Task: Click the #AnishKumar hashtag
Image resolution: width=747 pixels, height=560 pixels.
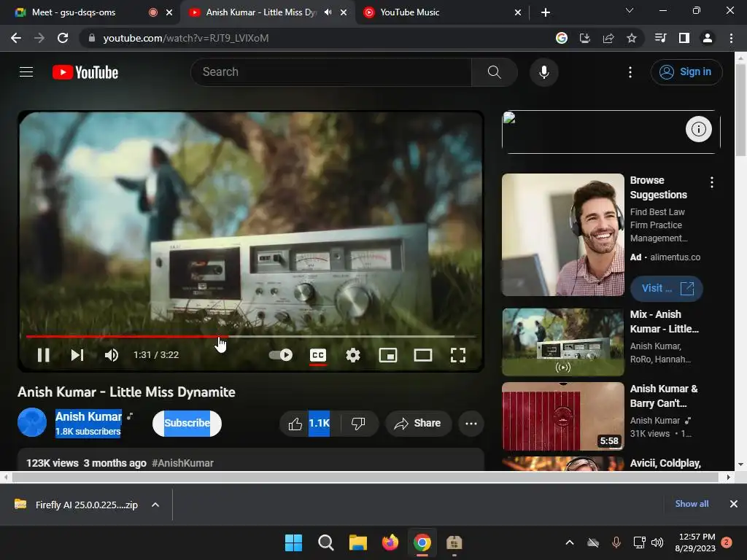Action: (x=182, y=463)
